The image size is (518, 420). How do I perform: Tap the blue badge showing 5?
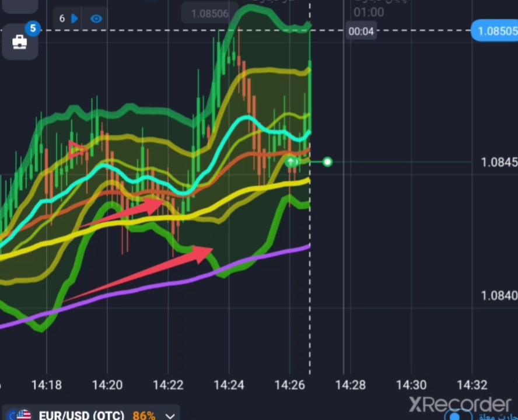(x=33, y=29)
